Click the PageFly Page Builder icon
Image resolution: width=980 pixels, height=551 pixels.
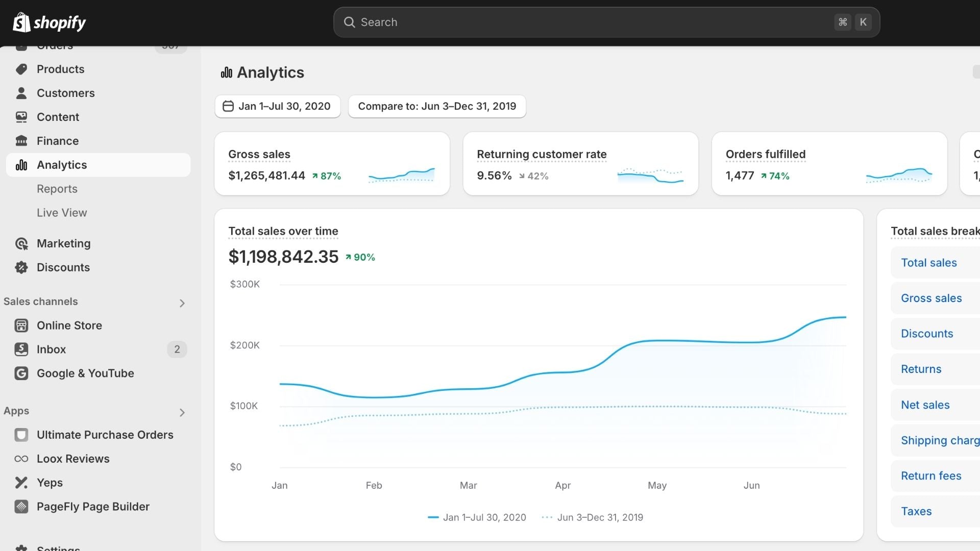click(21, 507)
